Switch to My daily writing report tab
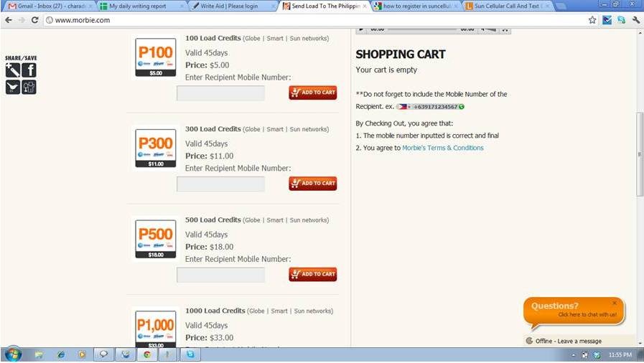The width and height of the screenshot is (644, 363). [x=141, y=6]
